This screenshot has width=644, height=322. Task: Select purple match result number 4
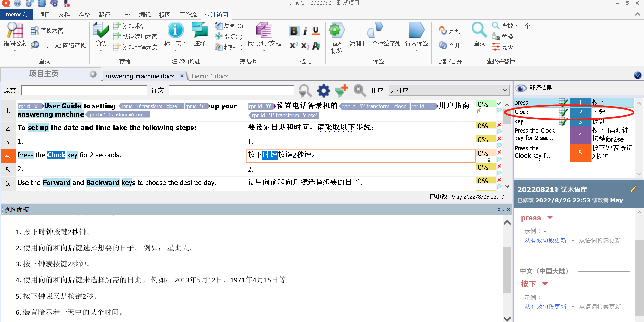pyautogui.click(x=580, y=135)
